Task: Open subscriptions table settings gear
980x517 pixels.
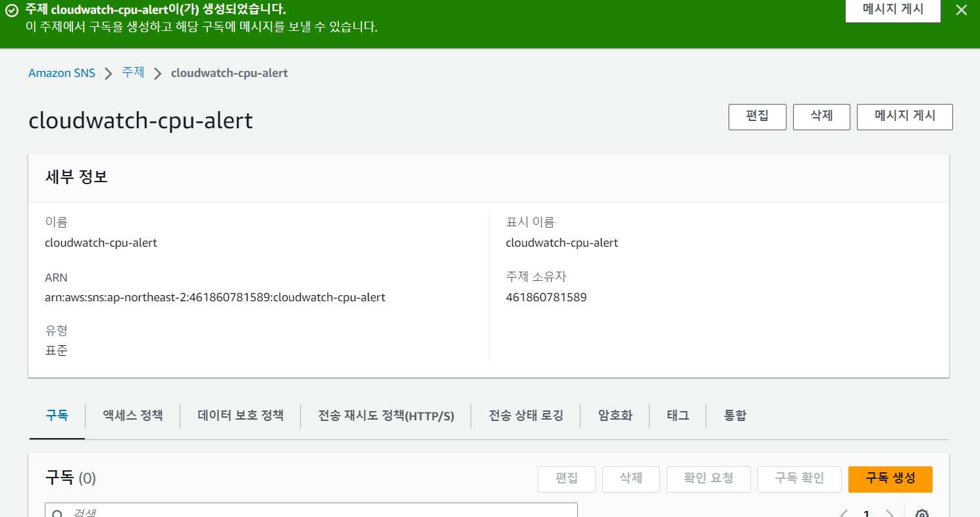Action: pyautogui.click(x=922, y=513)
